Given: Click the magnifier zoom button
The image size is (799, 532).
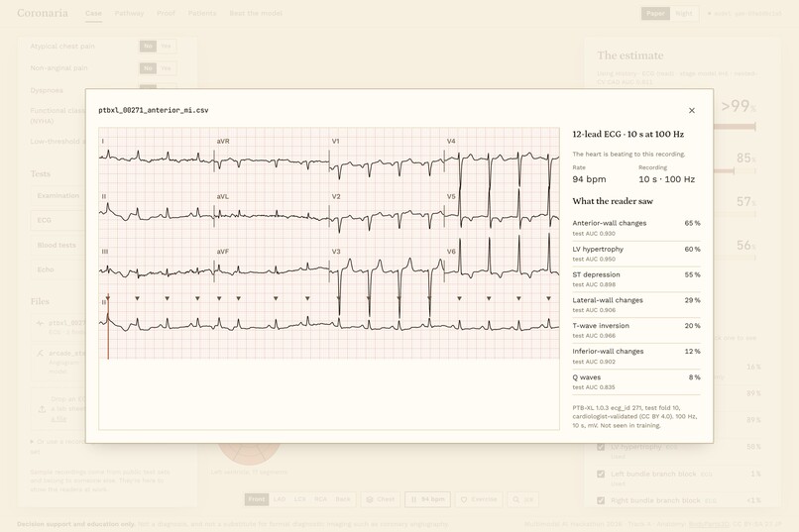Looking at the screenshot, I should pyautogui.click(x=522, y=499).
